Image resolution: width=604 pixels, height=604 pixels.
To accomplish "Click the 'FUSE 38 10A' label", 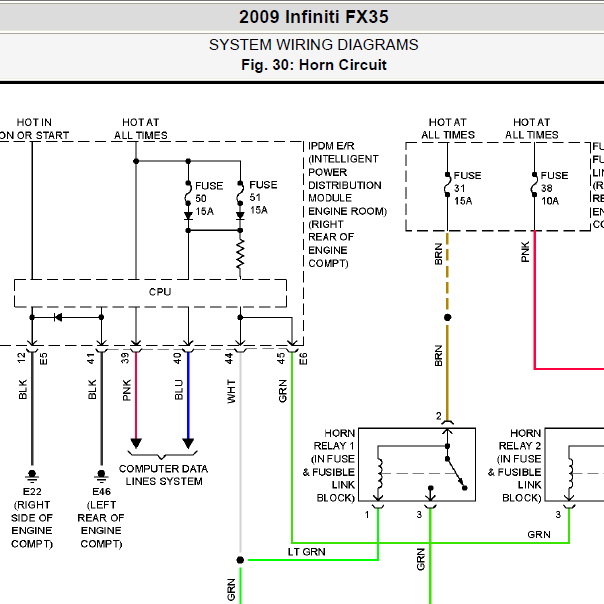I will (554, 188).
